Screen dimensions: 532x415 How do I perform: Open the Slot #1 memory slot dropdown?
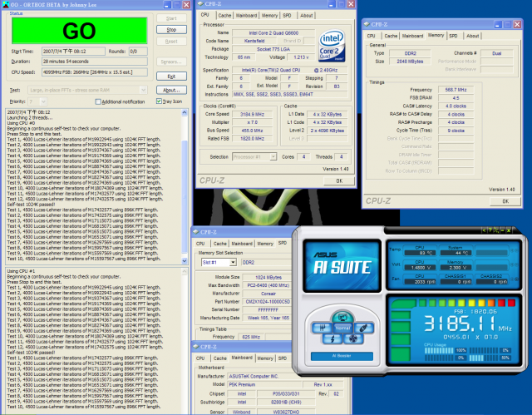pyautogui.click(x=233, y=262)
